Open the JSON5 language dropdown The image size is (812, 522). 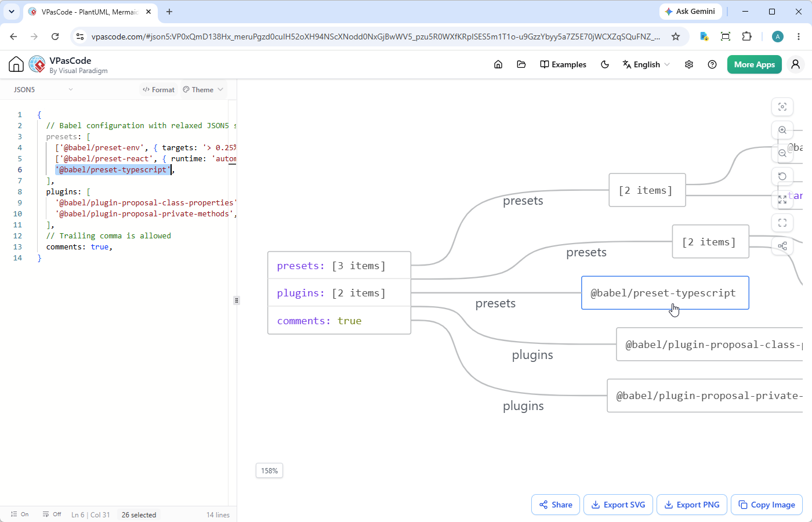(43, 89)
